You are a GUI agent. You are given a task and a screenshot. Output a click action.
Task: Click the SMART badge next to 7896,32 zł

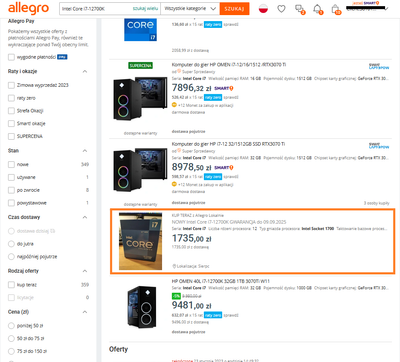[224, 88]
